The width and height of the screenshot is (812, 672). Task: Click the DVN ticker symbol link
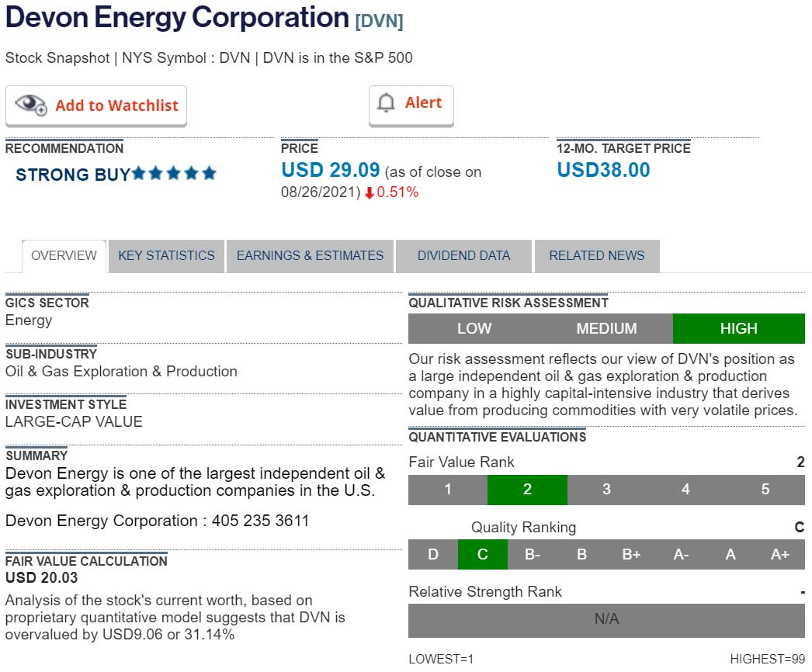(x=379, y=21)
